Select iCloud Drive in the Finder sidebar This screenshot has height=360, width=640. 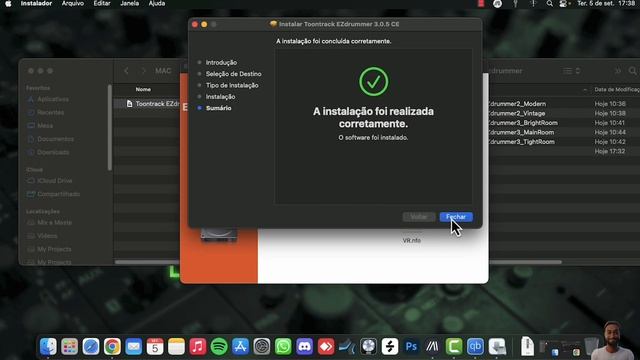click(x=54, y=180)
